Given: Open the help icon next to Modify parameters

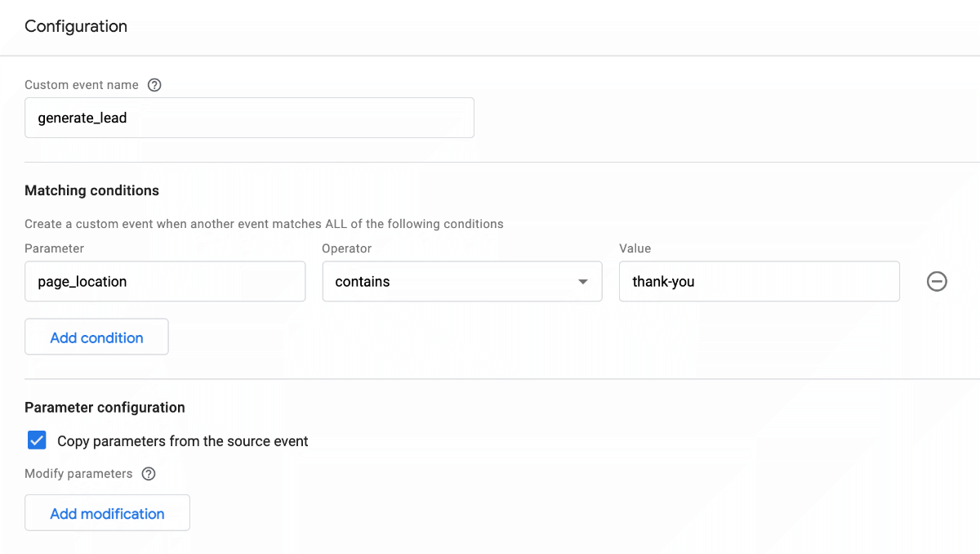Looking at the screenshot, I should pyautogui.click(x=148, y=474).
